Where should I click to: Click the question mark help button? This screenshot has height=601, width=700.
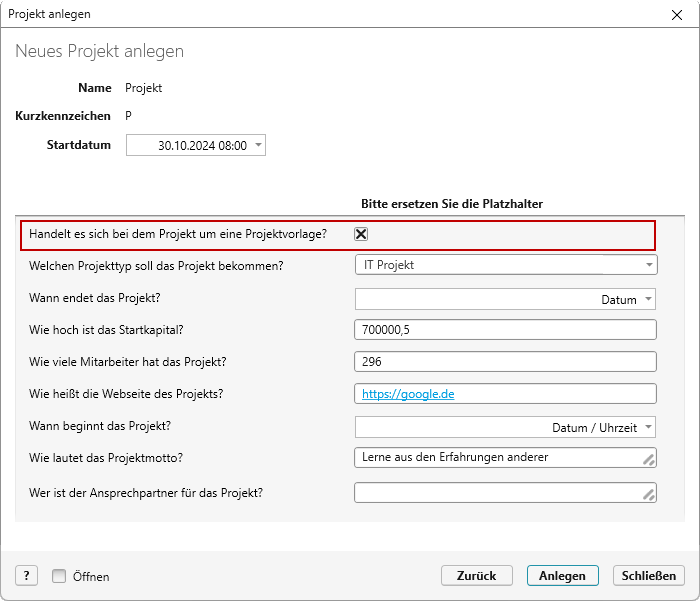point(26,576)
